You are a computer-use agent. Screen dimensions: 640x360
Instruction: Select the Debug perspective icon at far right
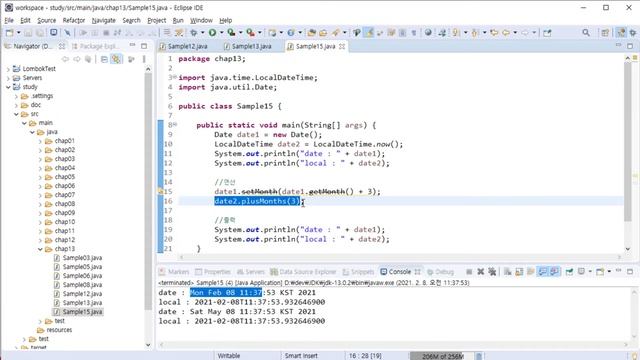[633, 32]
